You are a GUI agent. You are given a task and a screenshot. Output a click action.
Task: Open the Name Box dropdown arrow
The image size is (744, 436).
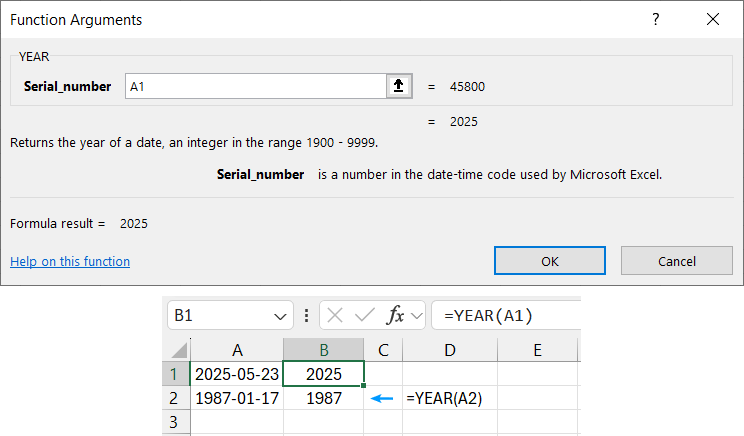(280, 316)
